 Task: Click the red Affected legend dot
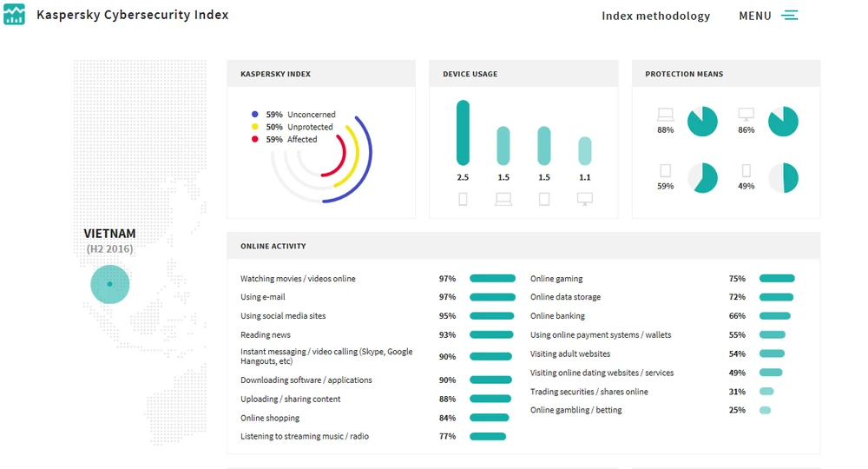[x=254, y=139]
